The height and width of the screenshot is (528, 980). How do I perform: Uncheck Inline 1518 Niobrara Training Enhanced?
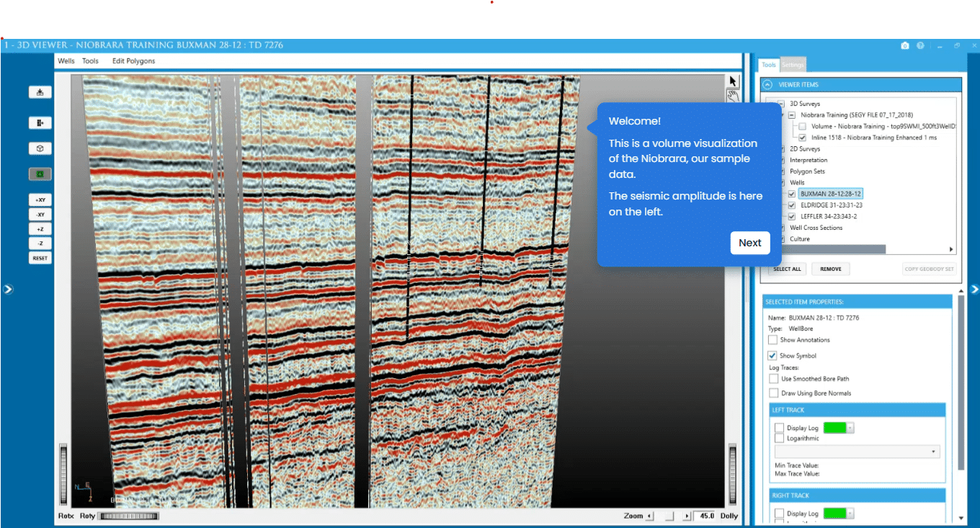pos(802,138)
